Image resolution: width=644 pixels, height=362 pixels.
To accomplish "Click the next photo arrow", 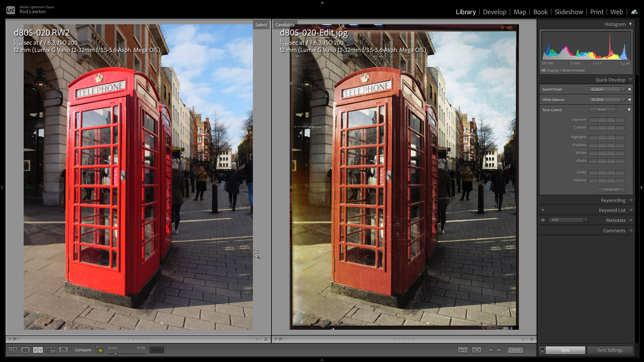I will (498, 350).
